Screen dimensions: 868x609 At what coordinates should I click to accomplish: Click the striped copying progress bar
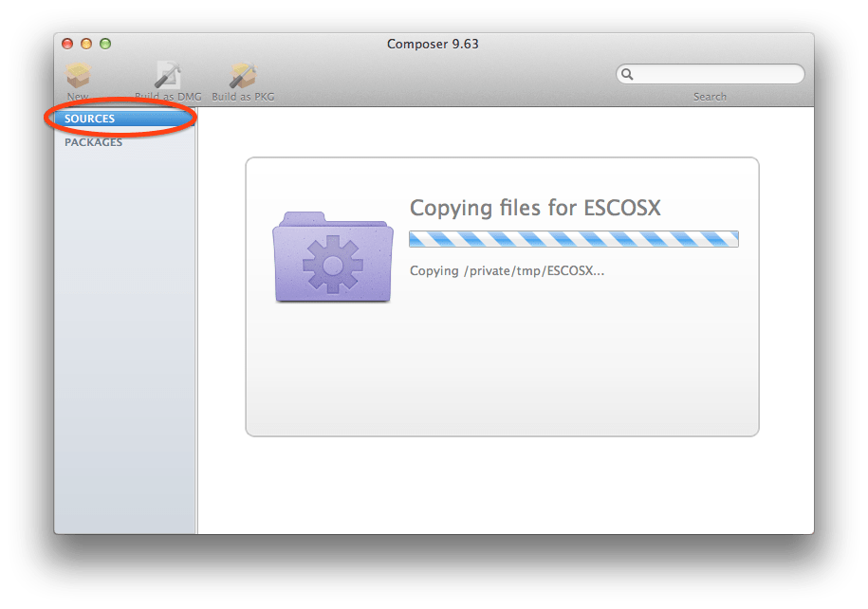click(574, 239)
